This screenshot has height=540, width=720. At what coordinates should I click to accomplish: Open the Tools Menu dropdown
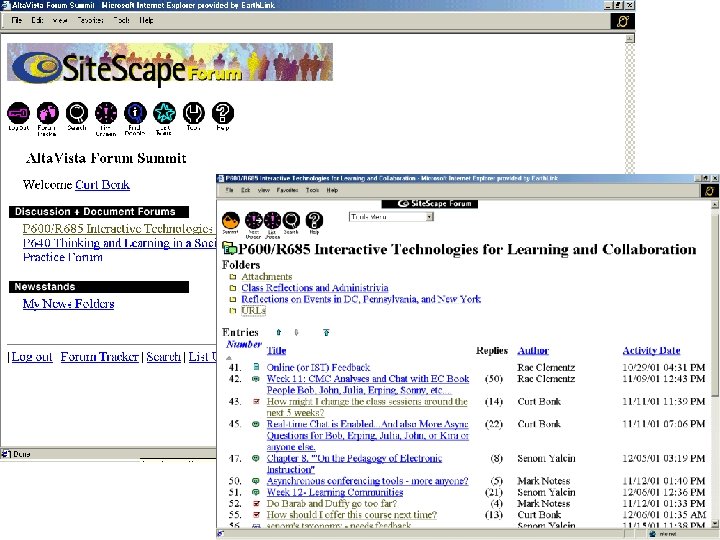pyautogui.click(x=391, y=217)
